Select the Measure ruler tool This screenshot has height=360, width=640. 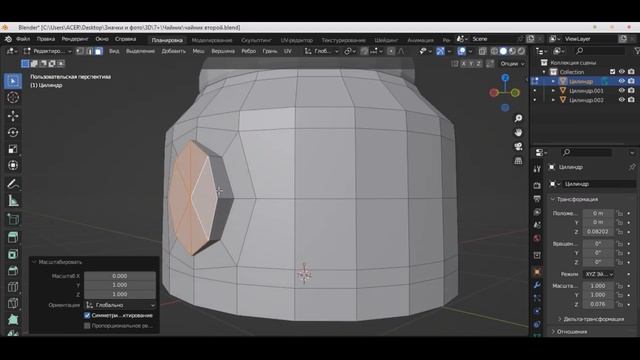[13, 200]
